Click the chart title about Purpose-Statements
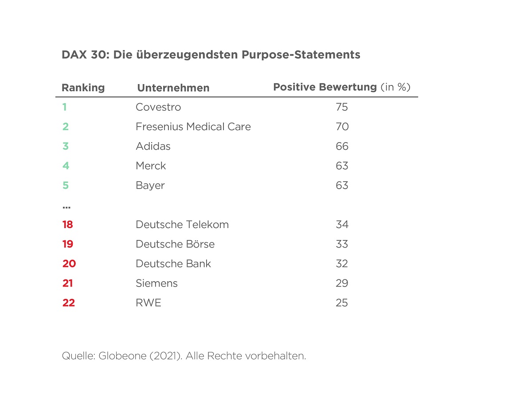The width and height of the screenshot is (532, 395). tap(211, 55)
